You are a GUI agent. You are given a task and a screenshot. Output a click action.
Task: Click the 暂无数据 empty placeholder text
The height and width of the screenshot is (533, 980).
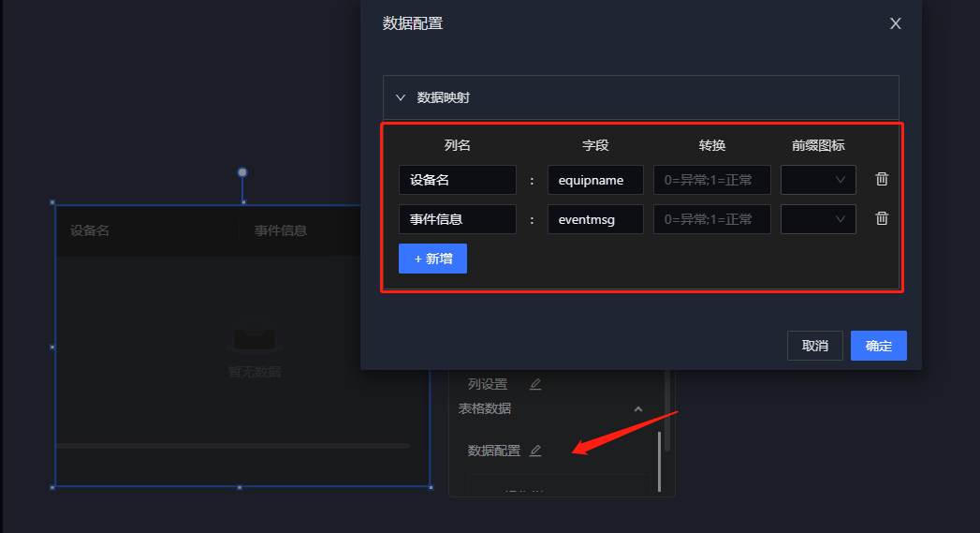(x=255, y=372)
